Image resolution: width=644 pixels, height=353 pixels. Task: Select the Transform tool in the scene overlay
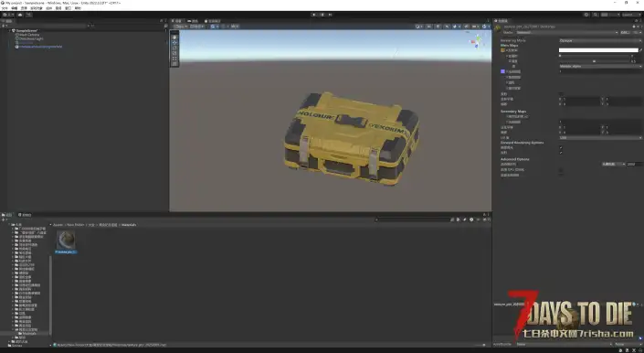174,64
